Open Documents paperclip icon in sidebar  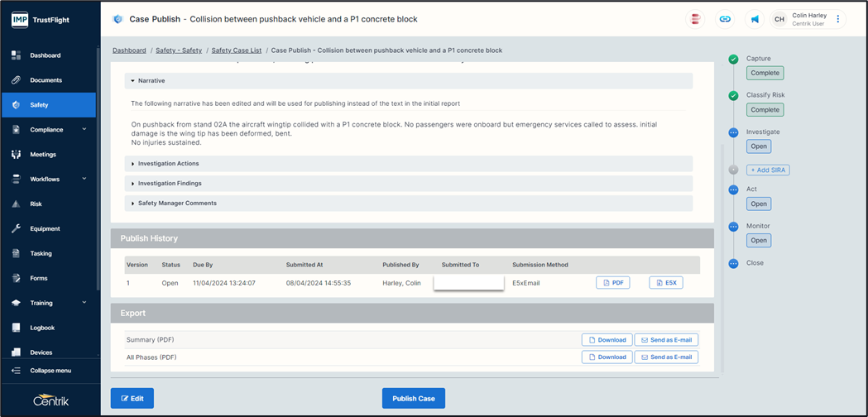click(x=16, y=80)
